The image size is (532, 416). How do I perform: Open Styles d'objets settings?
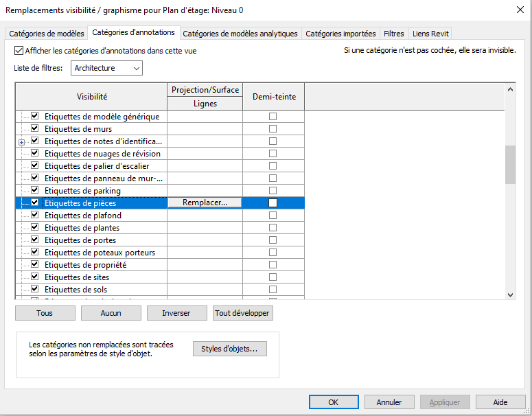(229, 349)
